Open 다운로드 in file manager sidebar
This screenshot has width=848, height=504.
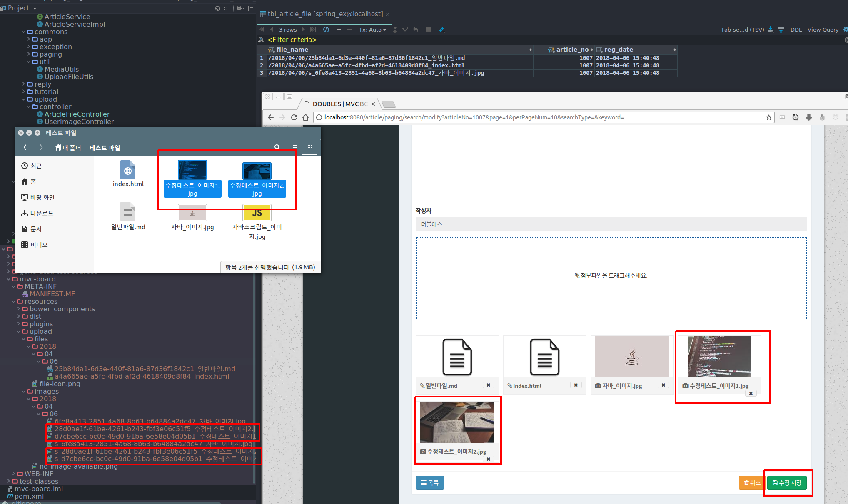(x=42, y=213)
